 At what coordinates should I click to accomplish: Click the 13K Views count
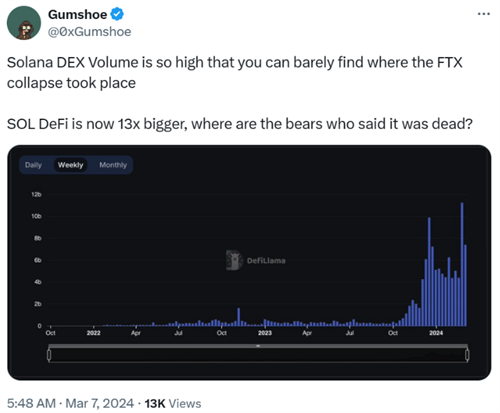coord(173,403)
